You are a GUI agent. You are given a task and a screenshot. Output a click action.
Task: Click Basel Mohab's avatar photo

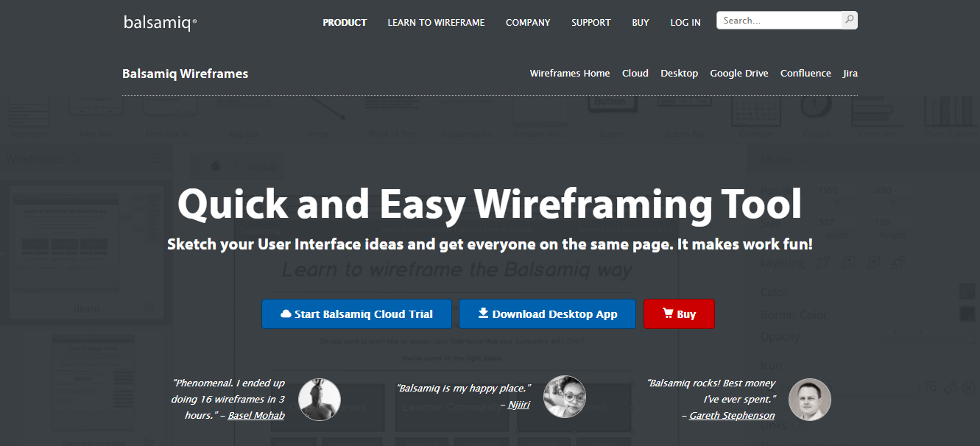click(x=319, y=400)
